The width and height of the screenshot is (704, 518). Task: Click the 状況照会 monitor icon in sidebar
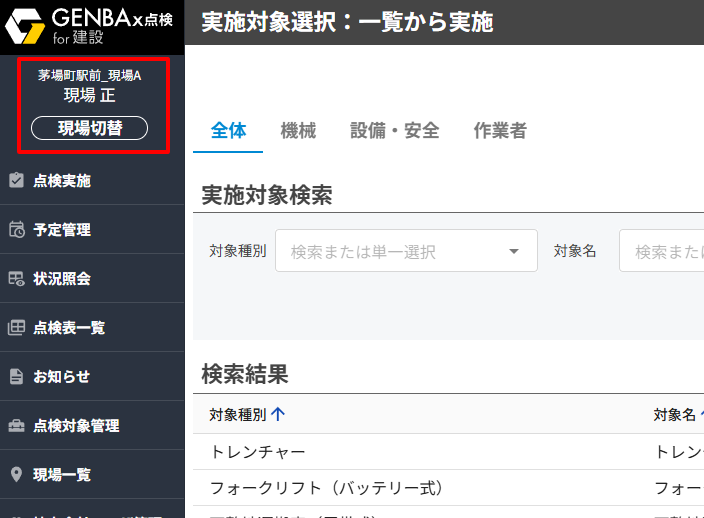click(16, 279)
